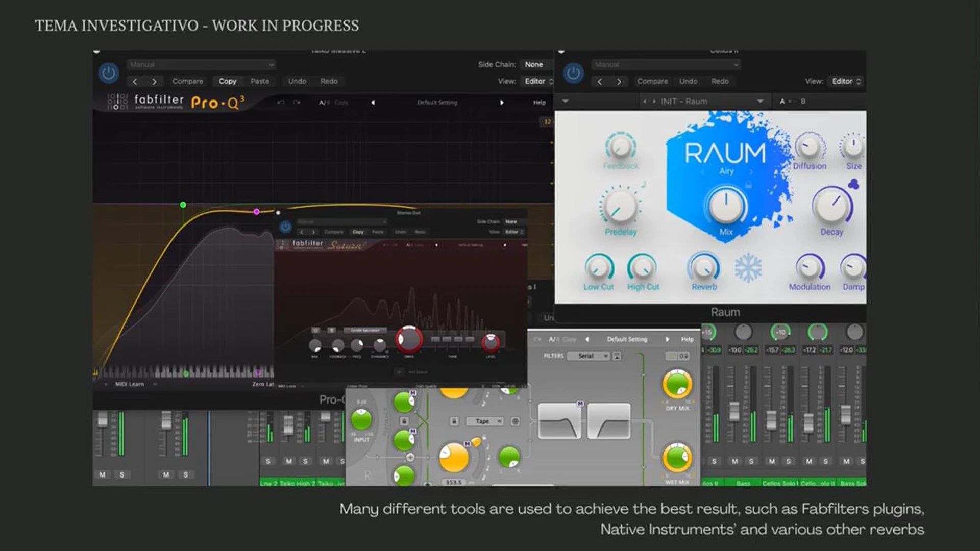Click Paste in the Pro-Q 3 header
The height and width of the screenshot is (551, 980).
tap(259, 81)
